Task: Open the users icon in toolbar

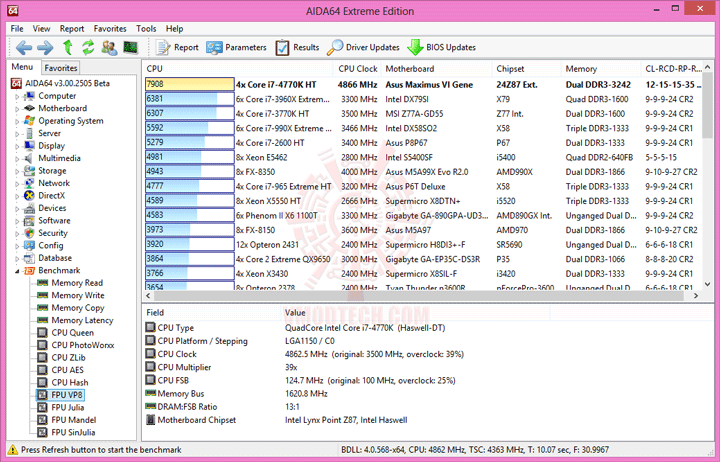Action: coord(109,47)
